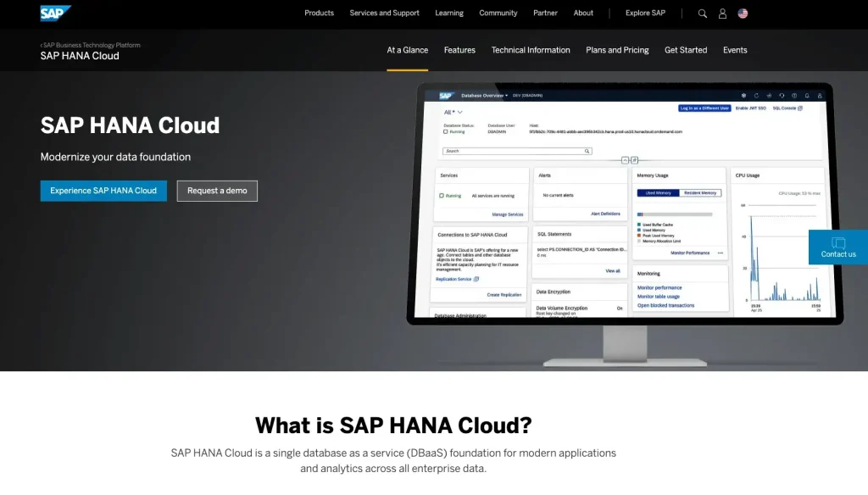Click the pin header icon in dashboard screenshot
868x495 pixels.
pyautogui.click(x=634, y=160)
